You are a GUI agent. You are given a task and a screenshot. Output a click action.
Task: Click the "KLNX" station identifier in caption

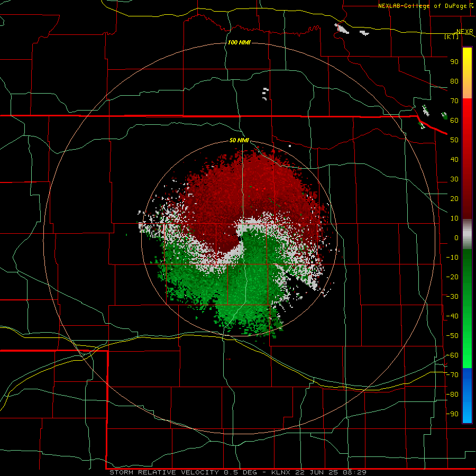[281, 472]
